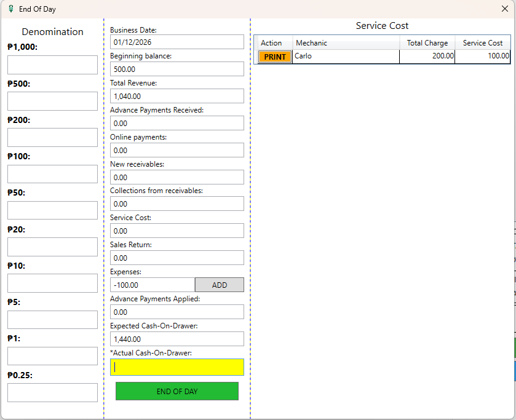Click the End Of Day app icon
Viewport: 516px width, 420px height.
point(10,9)
